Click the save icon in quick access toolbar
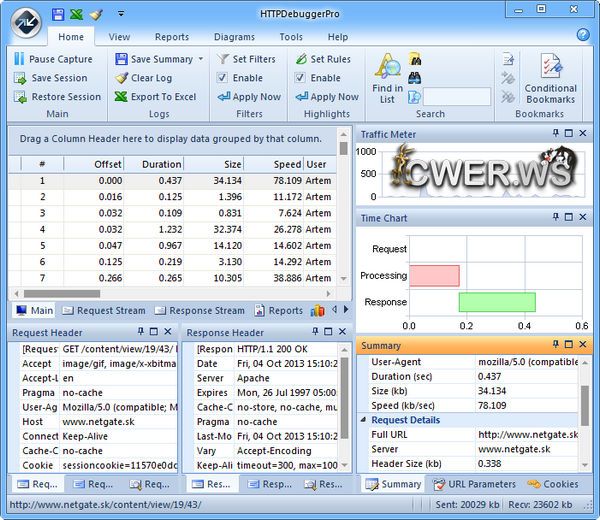600x520 pixels. click(x=58, y=15)
